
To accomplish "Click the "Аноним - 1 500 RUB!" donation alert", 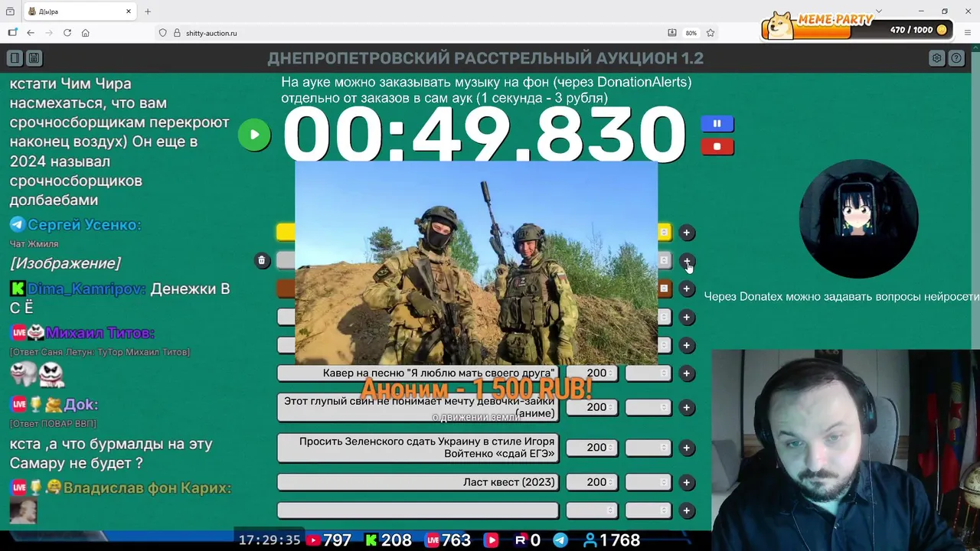I will coord(476,389).
